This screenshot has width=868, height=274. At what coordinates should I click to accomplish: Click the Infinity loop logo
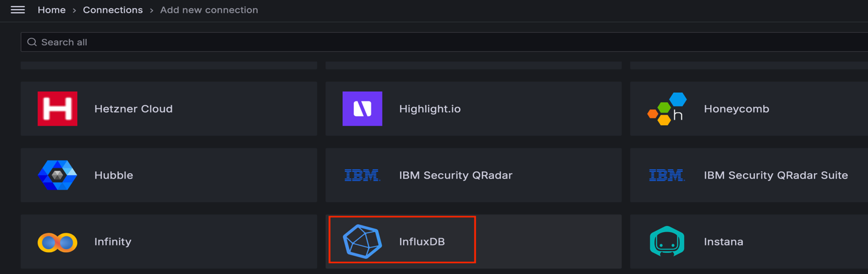point(58,242)
